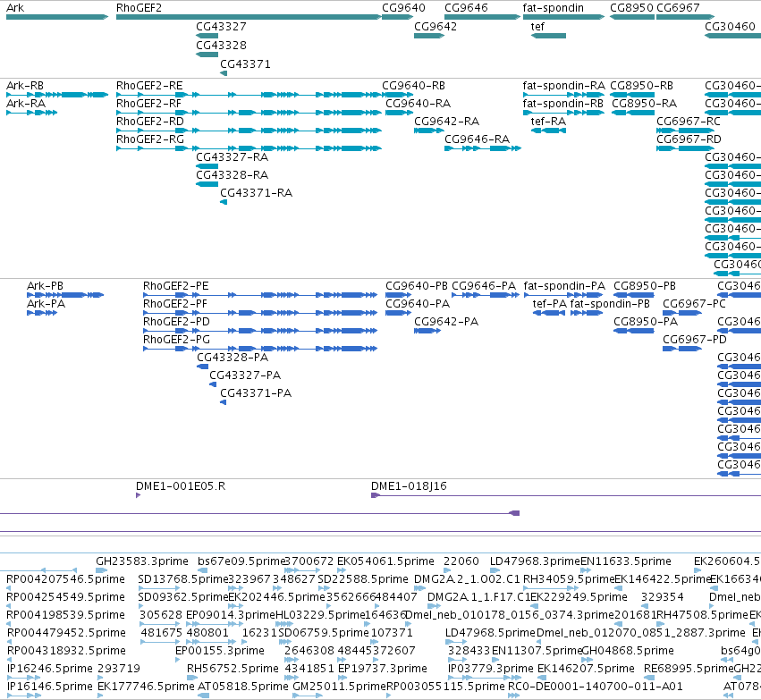The image size is (761, 700).
Task: Open the CG9640 gene feature
Action: point(397,17)
